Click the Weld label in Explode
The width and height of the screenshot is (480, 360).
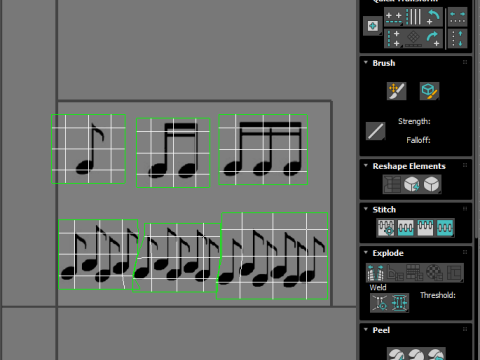coord(378,288)
